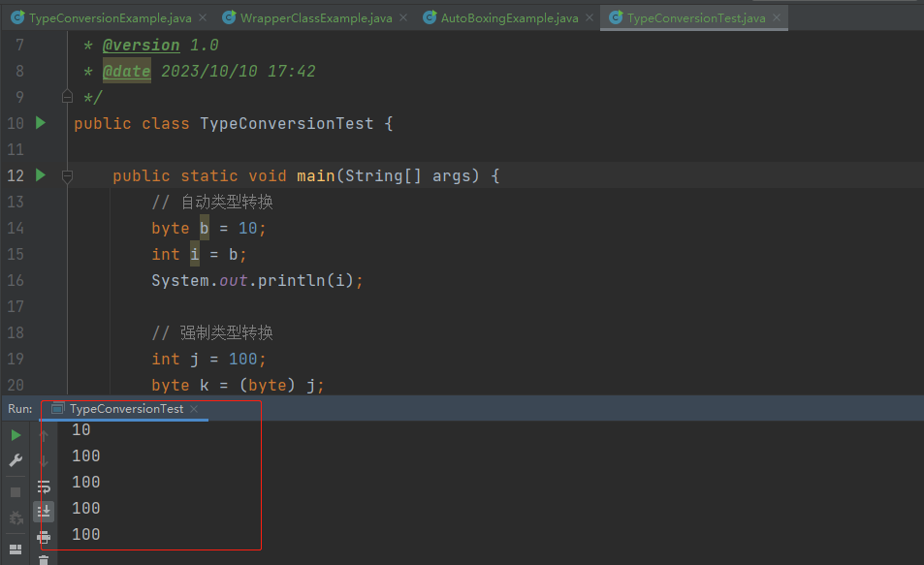The width and height of the screenshot is (924, 565).
Task: Close the TypeConversionTest run tab
Action: [x=194, y=409]
